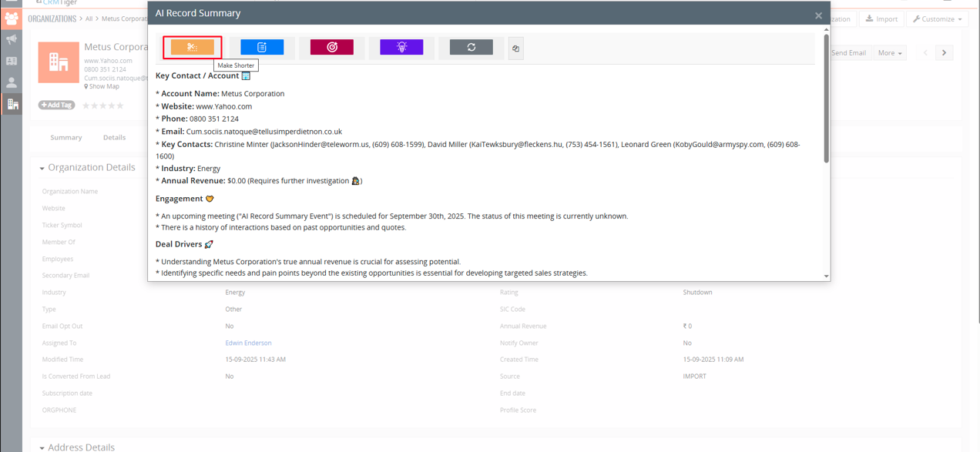Open the More dropdown
This screenshot has height=452, width=980.
[x=890, y=52]
